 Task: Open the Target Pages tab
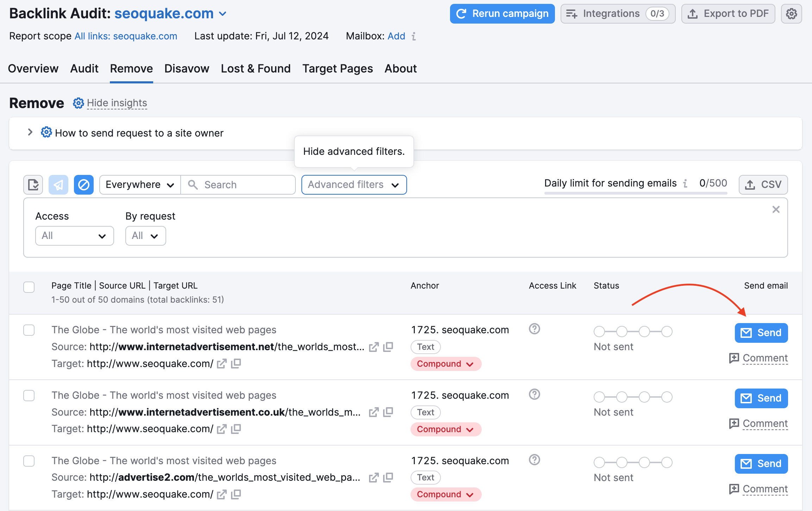point(337,69)
